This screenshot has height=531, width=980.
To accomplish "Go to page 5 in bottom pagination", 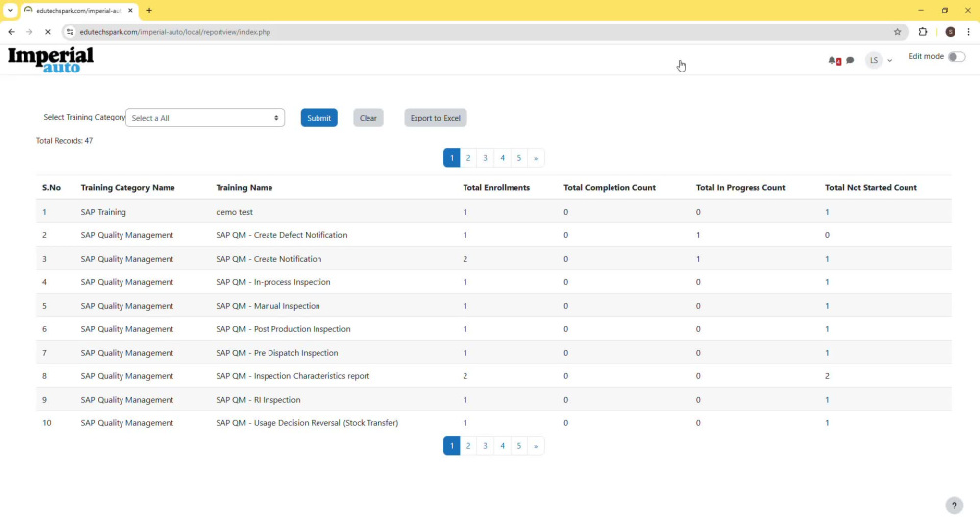I will coord(518,446).
